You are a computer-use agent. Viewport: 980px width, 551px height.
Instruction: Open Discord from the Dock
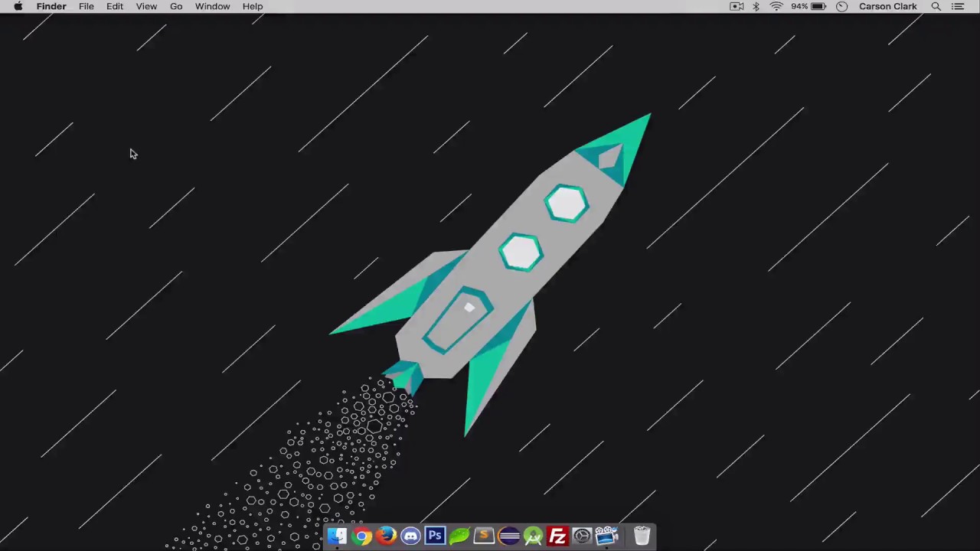coord(411,536)
